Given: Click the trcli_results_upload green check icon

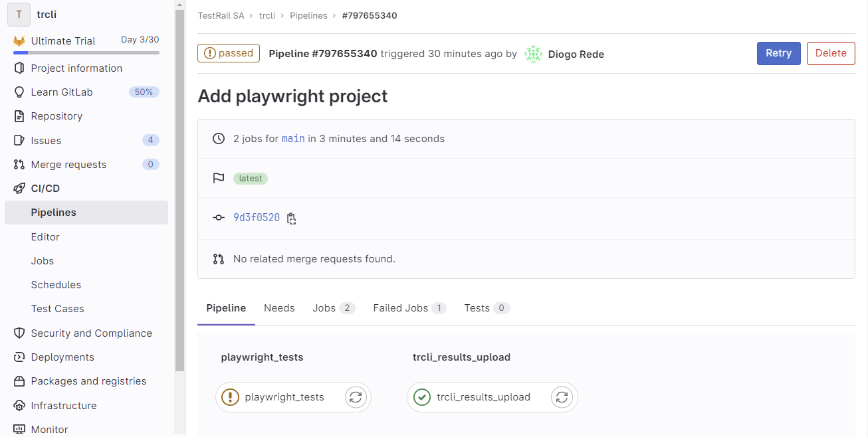Looking at the screenshot, I should tap(421, 397).
